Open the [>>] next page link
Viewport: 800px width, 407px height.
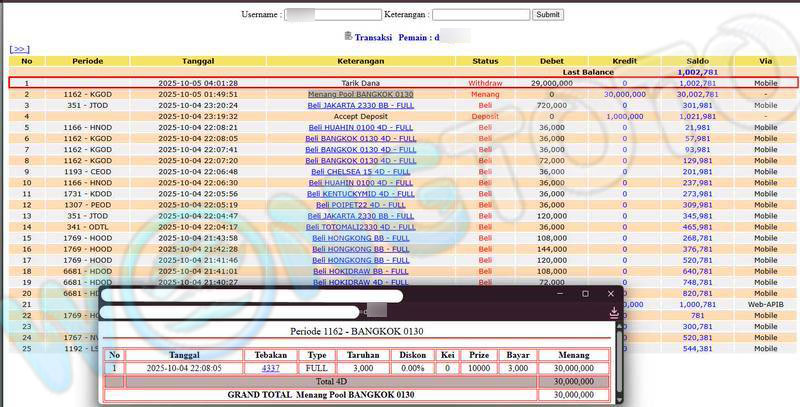tap(19, 48)
